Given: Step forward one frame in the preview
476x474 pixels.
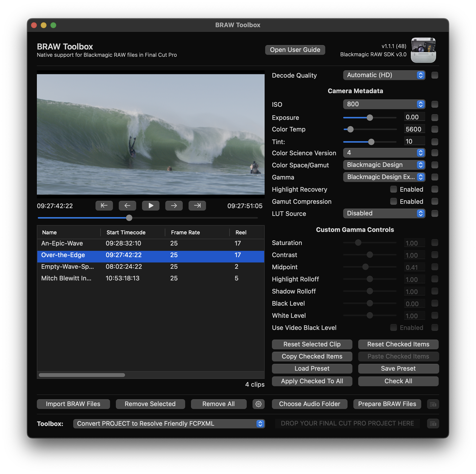Looking at the screenshot, I should pos(174,205).
